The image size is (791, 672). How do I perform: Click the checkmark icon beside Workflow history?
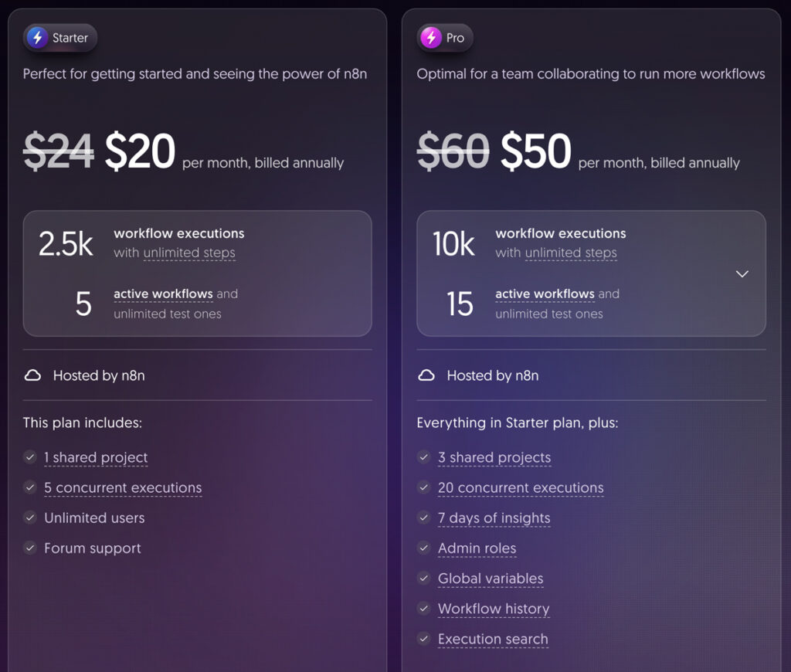pos(423,609)
